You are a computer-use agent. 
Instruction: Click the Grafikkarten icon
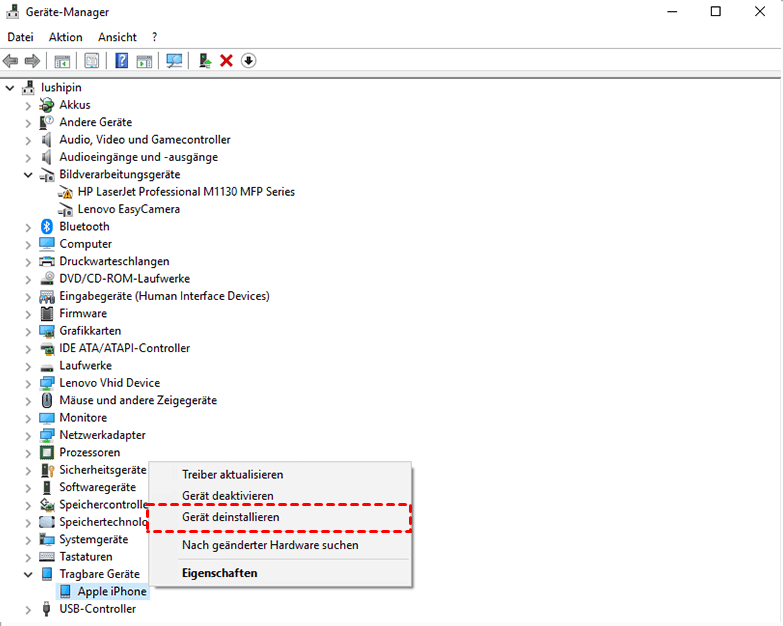(47, 331)
